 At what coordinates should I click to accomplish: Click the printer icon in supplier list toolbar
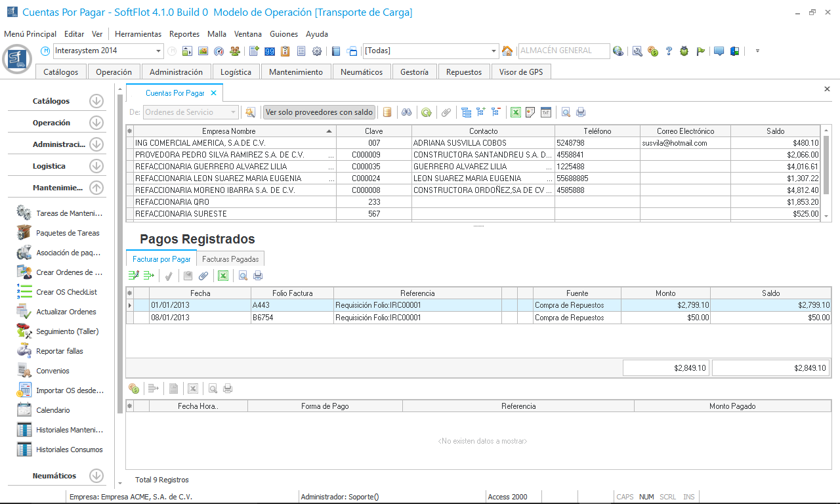pyautogui.click(x=581, y=112)
